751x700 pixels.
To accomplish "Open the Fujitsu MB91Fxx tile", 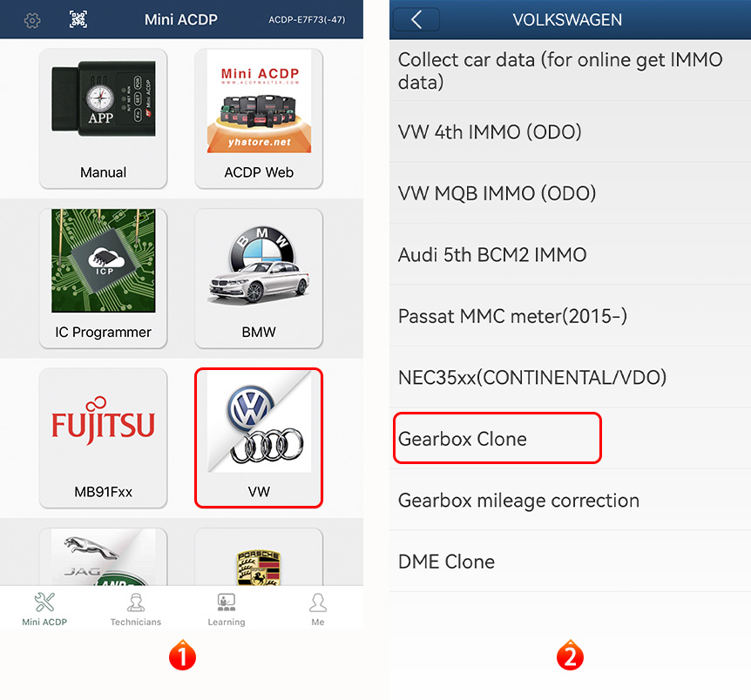I will point(103,438).
